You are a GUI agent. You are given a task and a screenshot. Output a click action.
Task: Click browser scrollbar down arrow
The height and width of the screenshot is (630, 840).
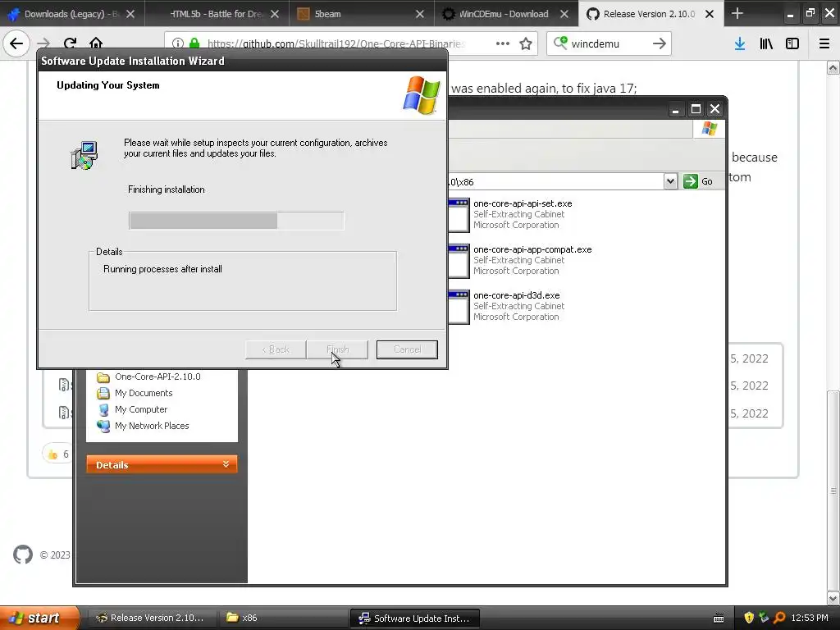click(833, 598)
